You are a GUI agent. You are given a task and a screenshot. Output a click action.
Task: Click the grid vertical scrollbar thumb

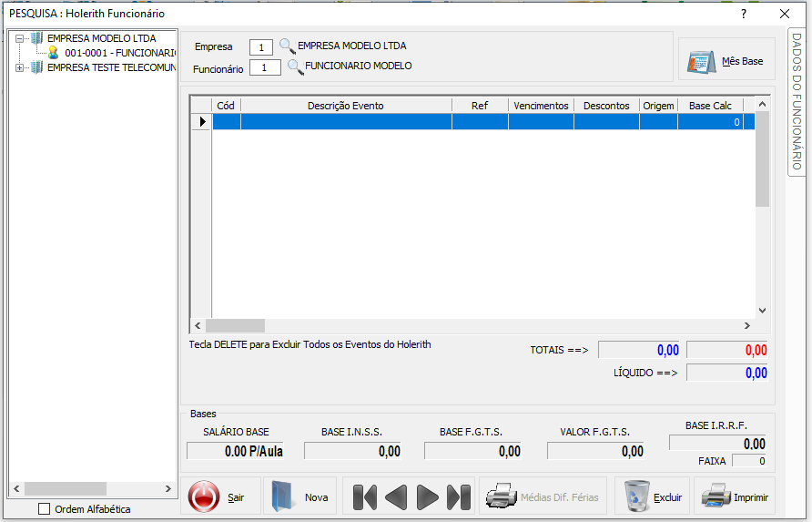tap(762, 159)
